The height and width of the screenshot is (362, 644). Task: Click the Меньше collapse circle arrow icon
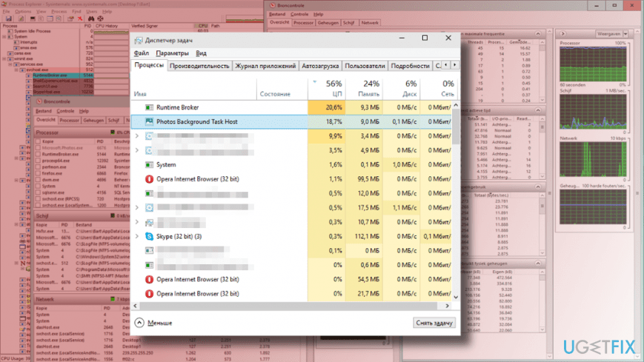139,323
